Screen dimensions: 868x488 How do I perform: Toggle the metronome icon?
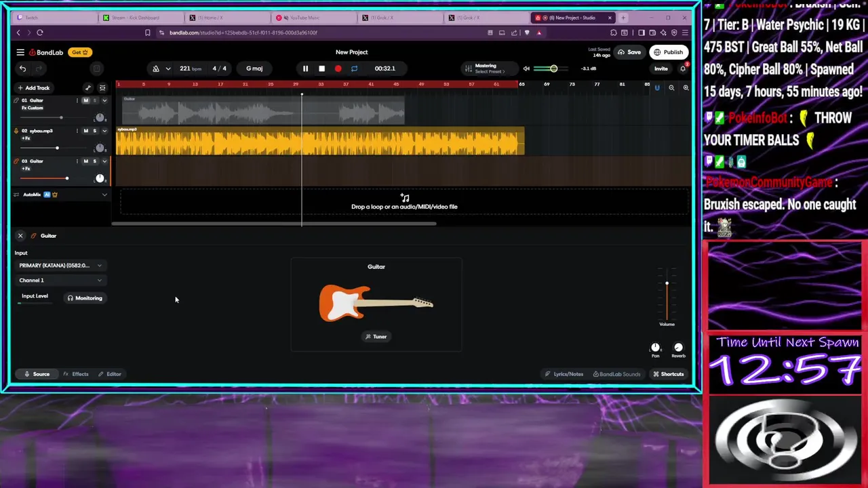pyautogui.click(x=156, y=68)
